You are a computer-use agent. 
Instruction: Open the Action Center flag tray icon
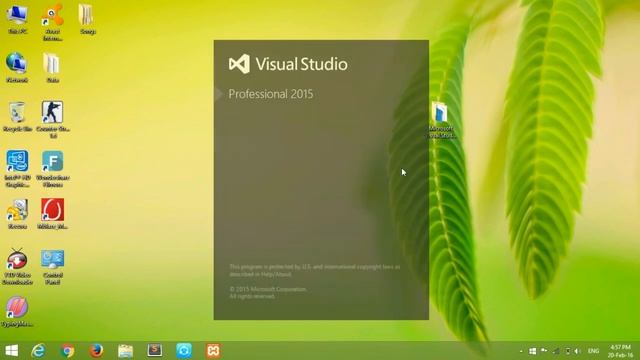(544, 351)
